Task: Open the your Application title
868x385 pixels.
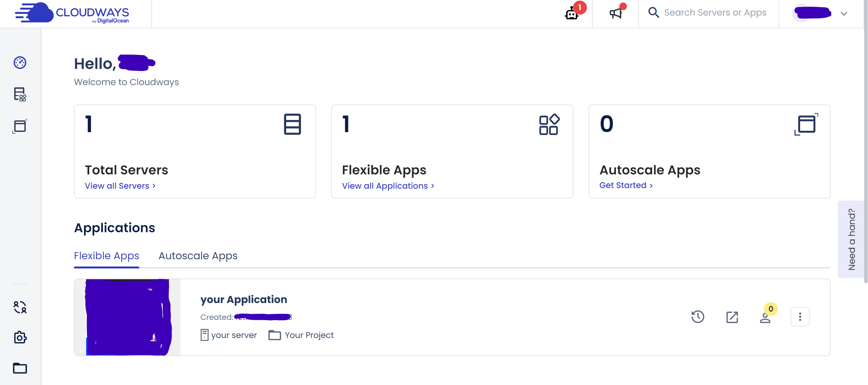Action: click(244, 299)
